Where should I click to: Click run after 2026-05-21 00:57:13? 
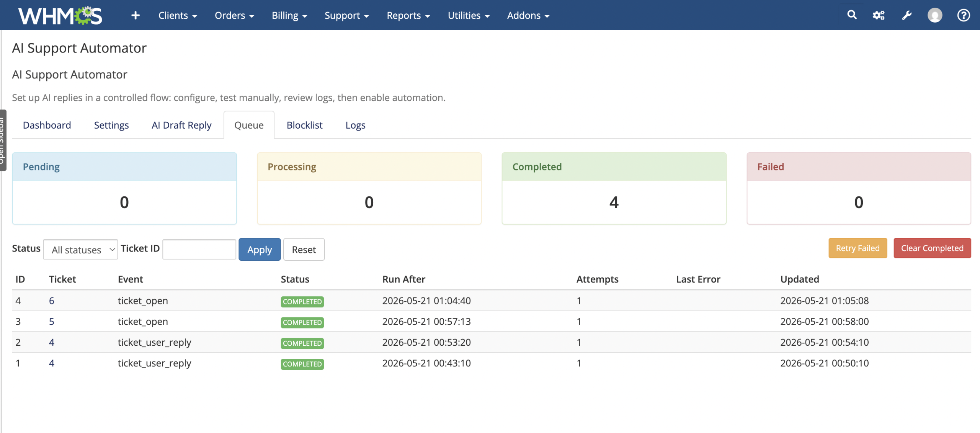[x=426, y=322]
